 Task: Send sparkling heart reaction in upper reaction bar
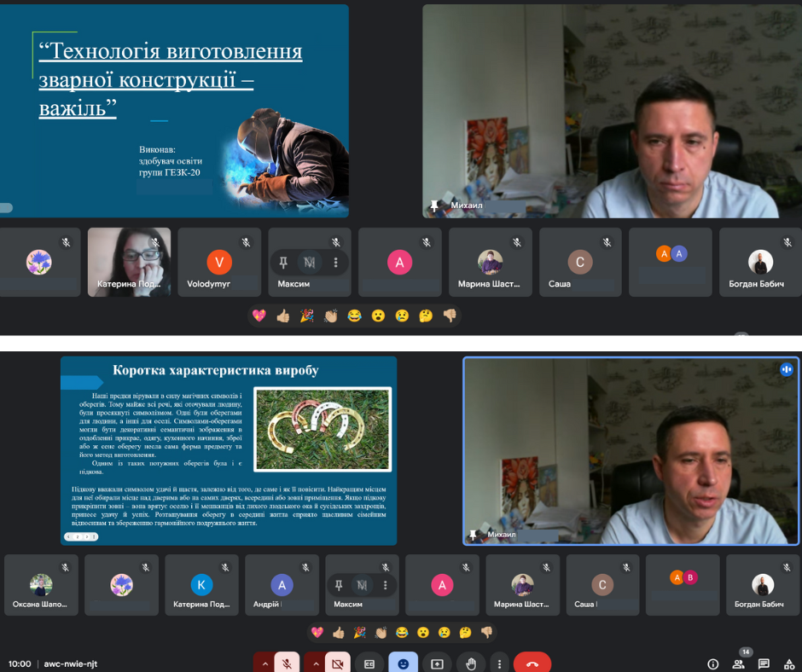point(259,316)
